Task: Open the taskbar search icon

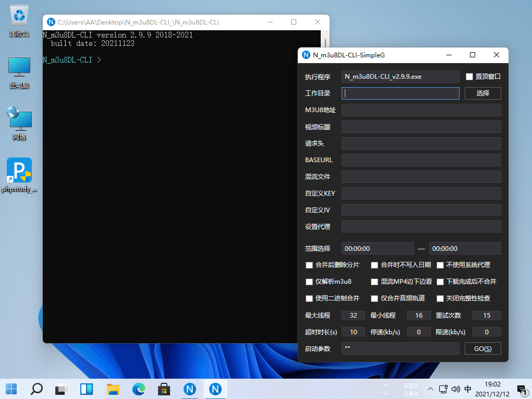Action: [x=37, y=389]
